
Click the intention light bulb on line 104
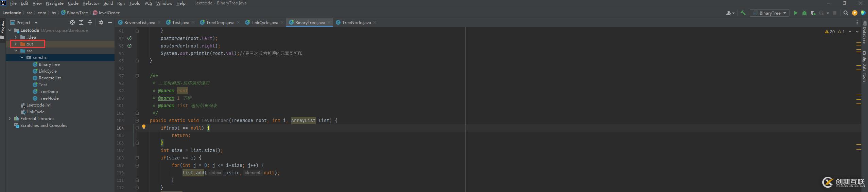pos(144,127)
